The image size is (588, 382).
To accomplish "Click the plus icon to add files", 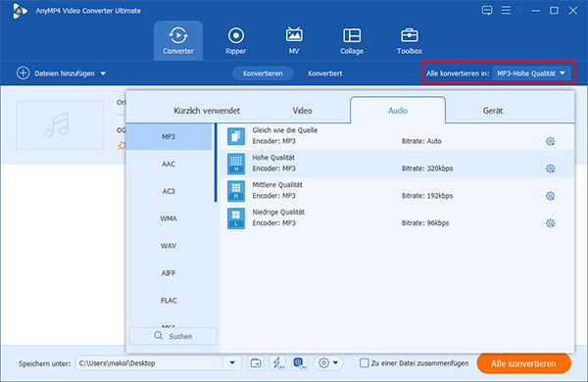I will point(23,73).
